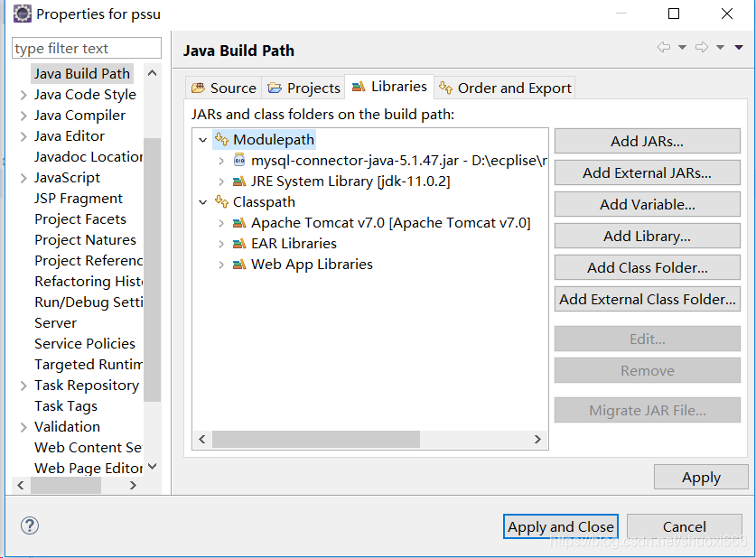The width and height of the screenshot is (756, 558).
Task: Expand Java Editor in sidebar
Action: tap(23, 136)
